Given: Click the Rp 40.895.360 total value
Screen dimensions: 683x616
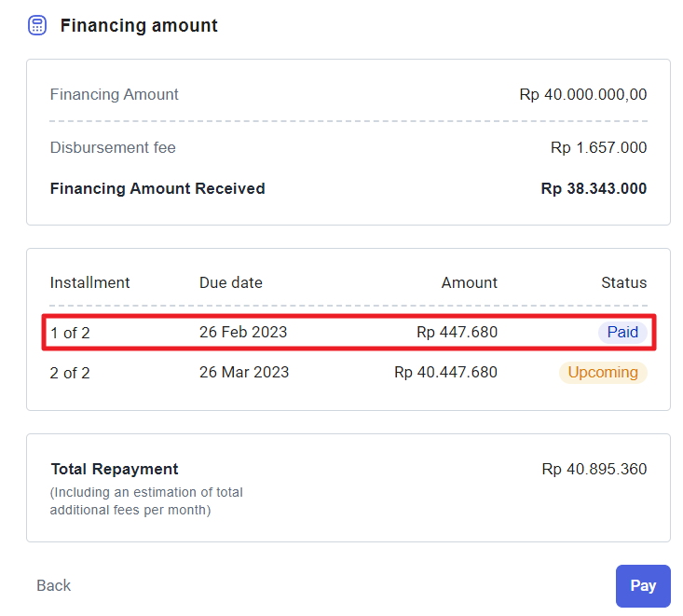Looking at the screenshot, I should pos(594,469).
